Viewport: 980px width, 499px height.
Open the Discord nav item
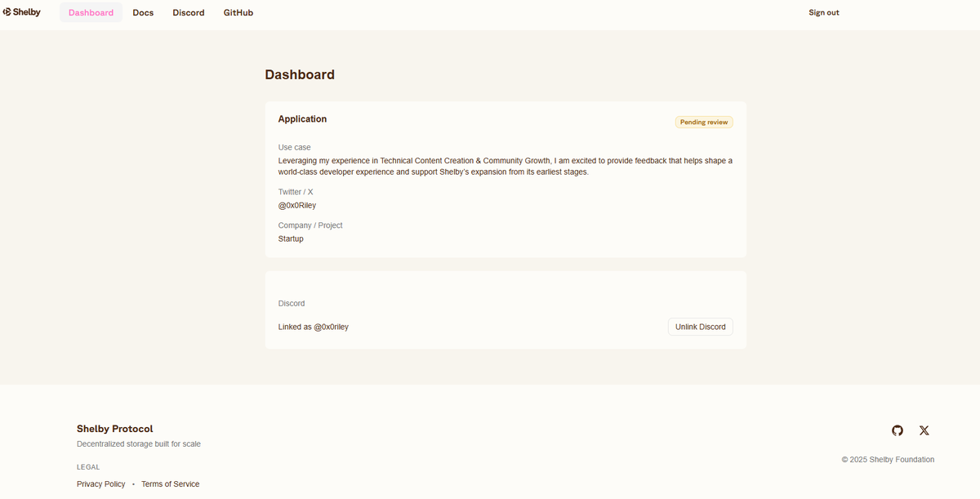coord(189,12)
